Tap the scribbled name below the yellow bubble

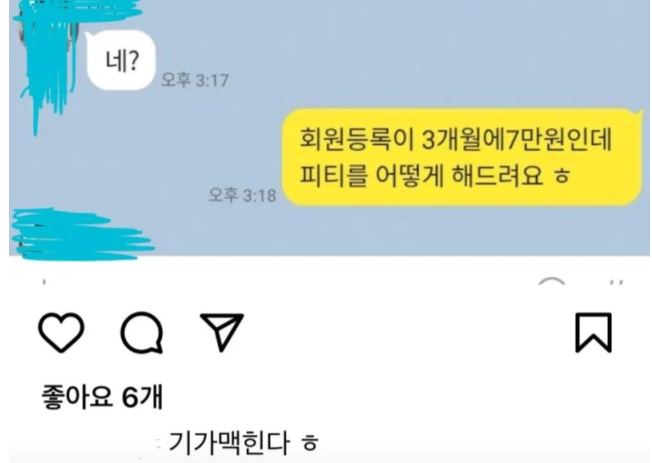pyautogui.click(x=82, y=235)
